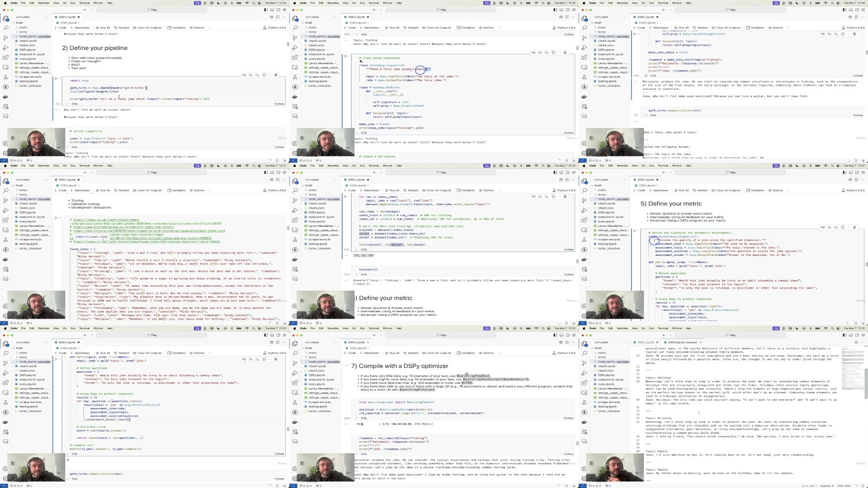This screenshot has height=488, width=868.
Task: Go forward using the arrow in 14:51 window
Action: pos(92,172)
